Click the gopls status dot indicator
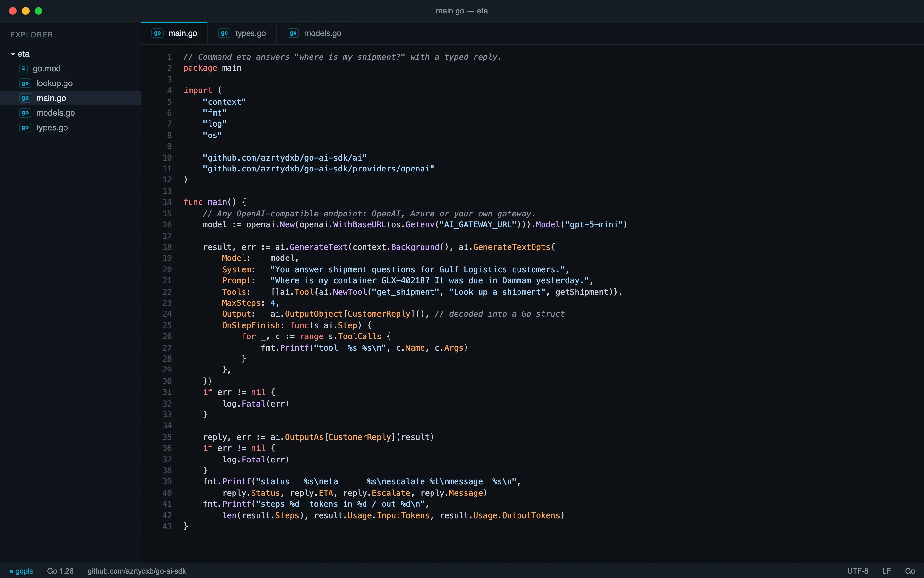Image resolution: width=924 pixels, height=578 pixels. tap(11, 571)
